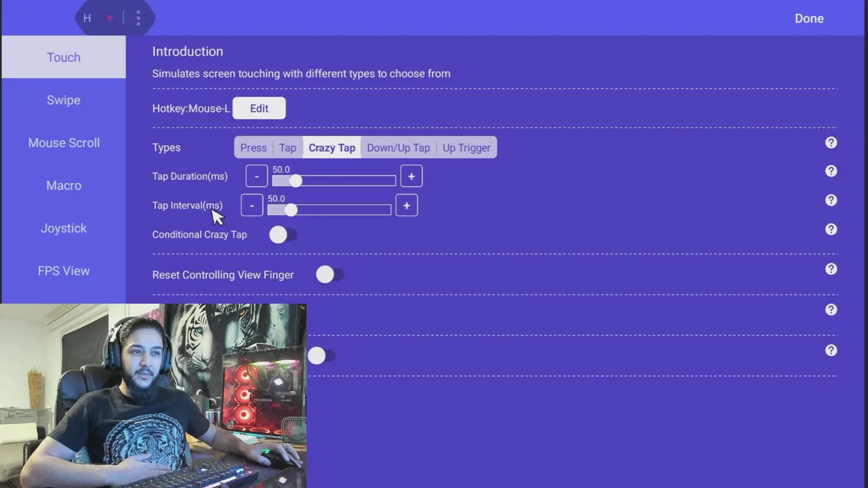Screen dimensions: 868x488
Task: Select the Press touch type
Action: (x=254, y=148)
